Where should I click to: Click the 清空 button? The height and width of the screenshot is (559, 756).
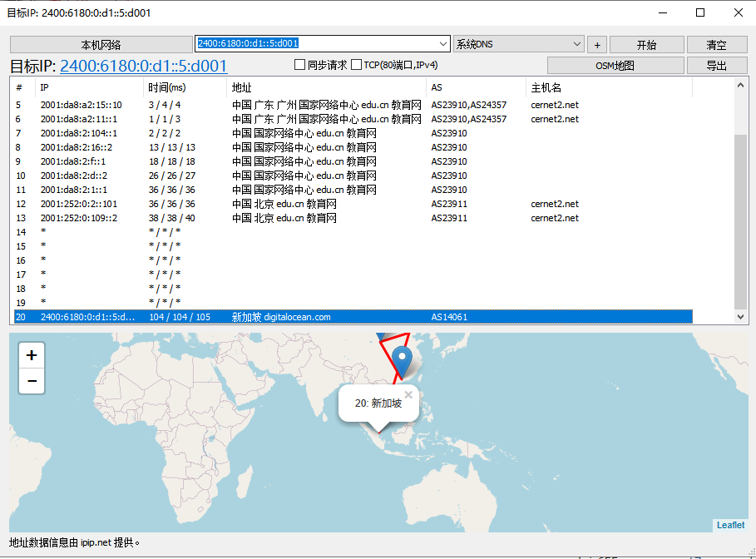(716, 45)
